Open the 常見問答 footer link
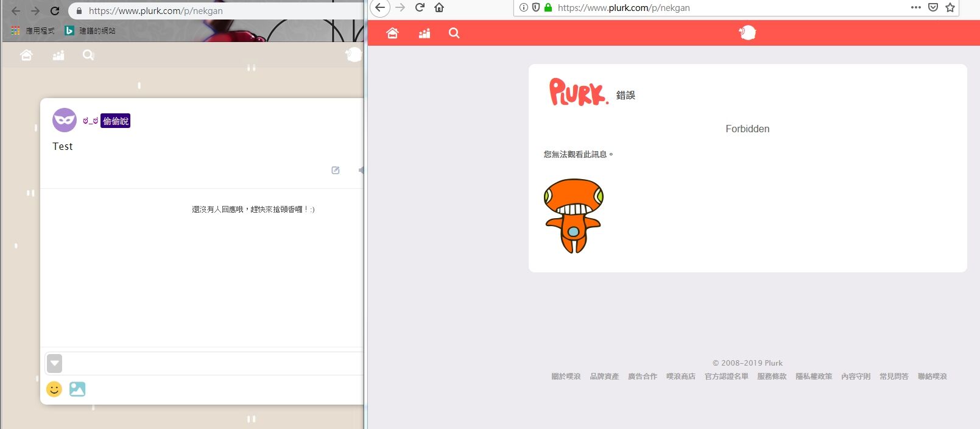The image size is (980, 429). pyautogui.click(x=894, y=377)
